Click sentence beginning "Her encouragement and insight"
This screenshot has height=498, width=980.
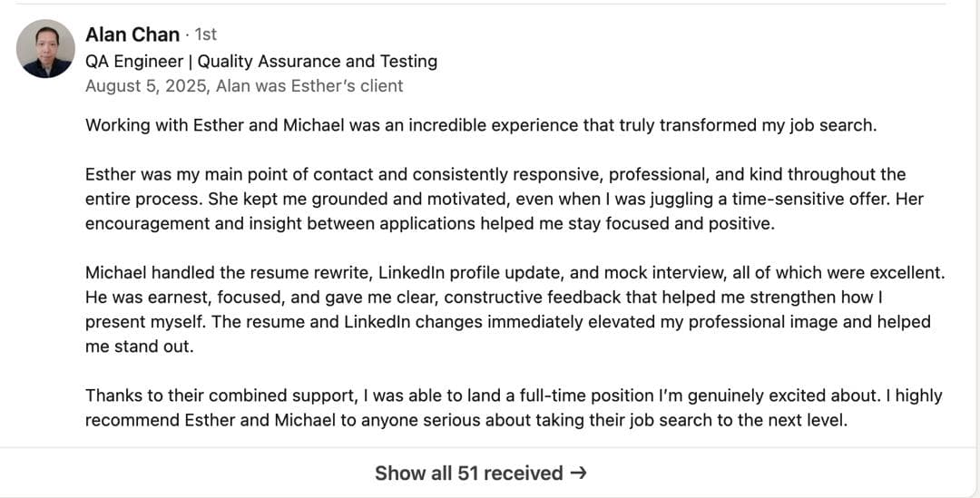(x=430, y=223)
